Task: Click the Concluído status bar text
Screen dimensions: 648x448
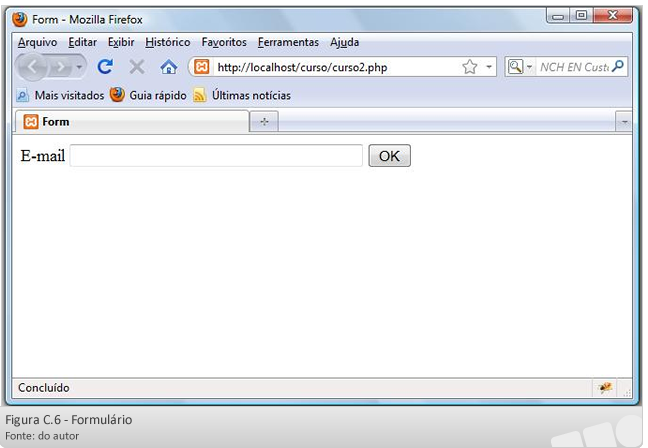Action: click(44, 388)
